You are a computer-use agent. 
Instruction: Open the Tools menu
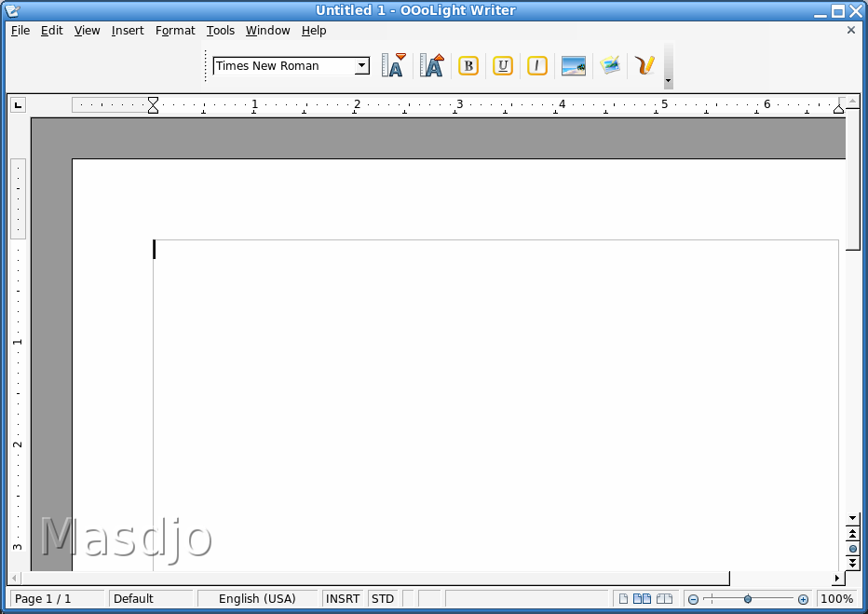(221, 31)
